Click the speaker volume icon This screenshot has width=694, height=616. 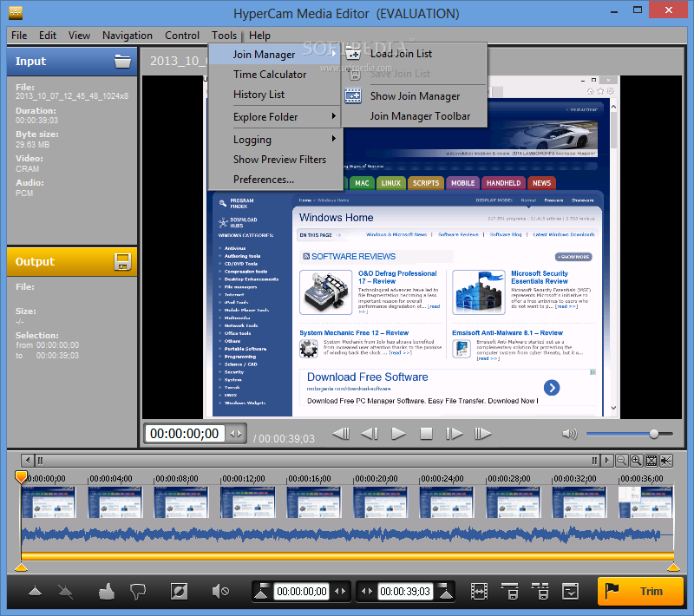click(x=570, y=434)
